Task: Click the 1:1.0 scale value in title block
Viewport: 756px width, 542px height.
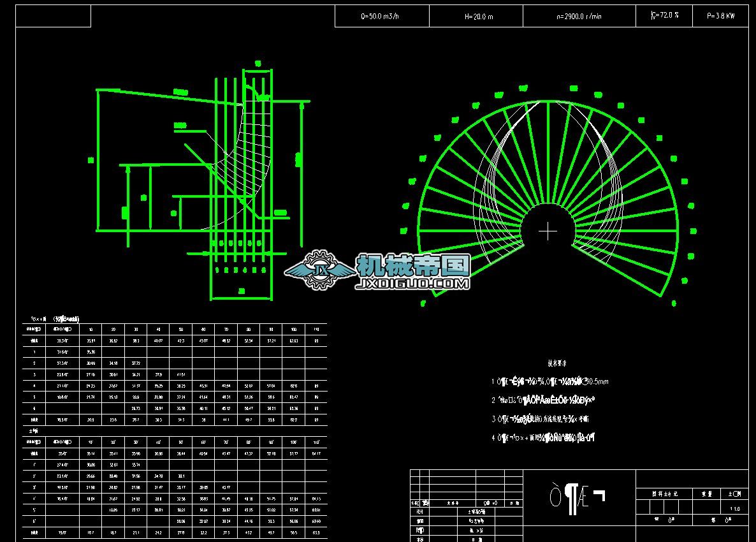Action: pyautogui.click(x=734, y=509)
